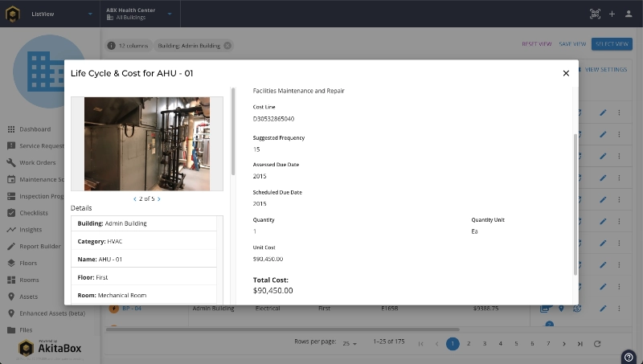Click the QR code scanner icon
643x364 pixels.
point(596,14)
